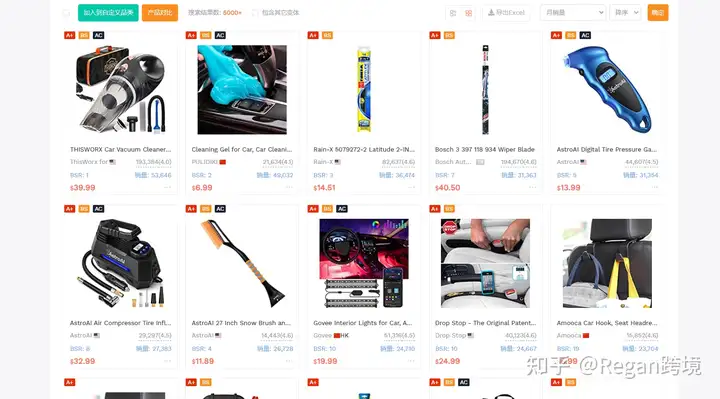Click the green 加入到自定义品类 button

coord(108,13)
